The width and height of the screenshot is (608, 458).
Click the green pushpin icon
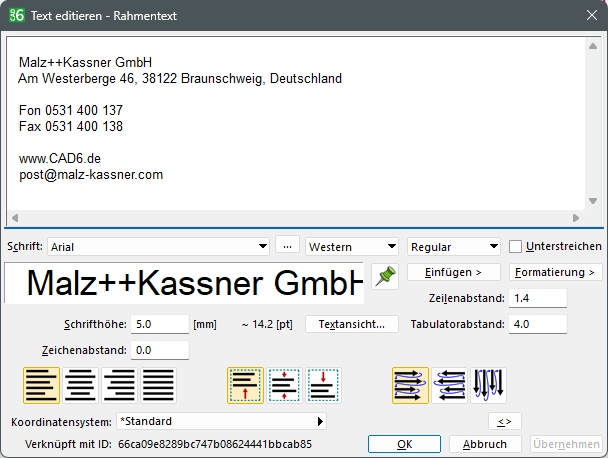coord(385,276)
